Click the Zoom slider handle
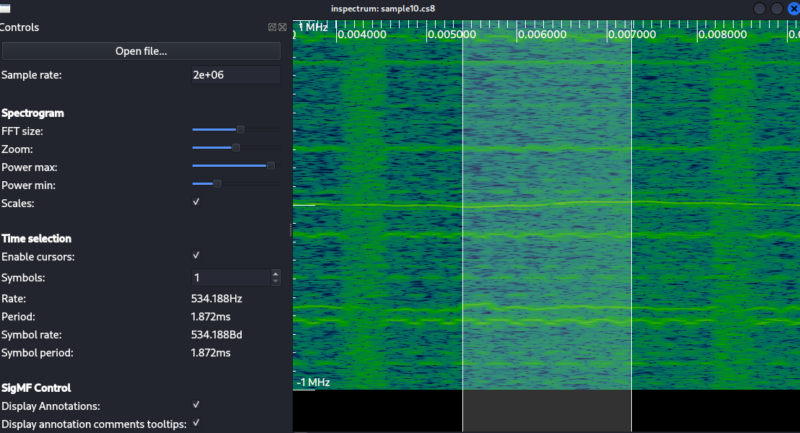This screenshot has width=800, height=433. point(236,148)
